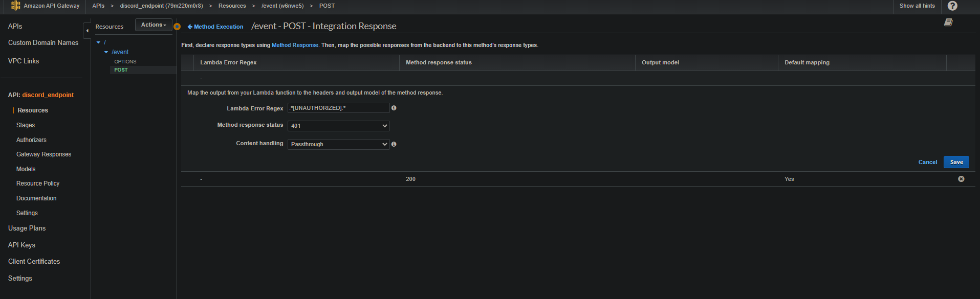Open Method response status 401 dropdown
The height and width of the screenshot is (299, 980).
[x=338, y=126]
